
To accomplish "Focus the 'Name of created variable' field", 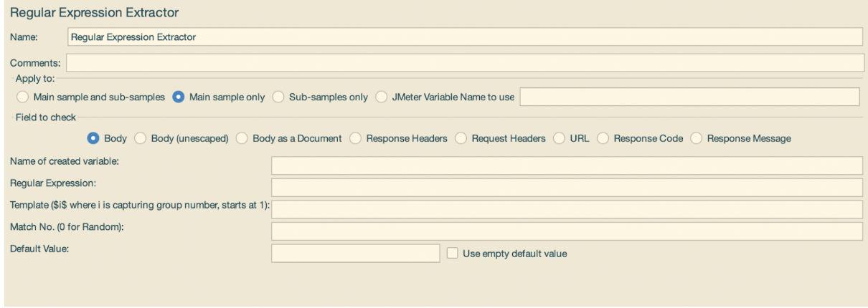I will click(566, 166).
